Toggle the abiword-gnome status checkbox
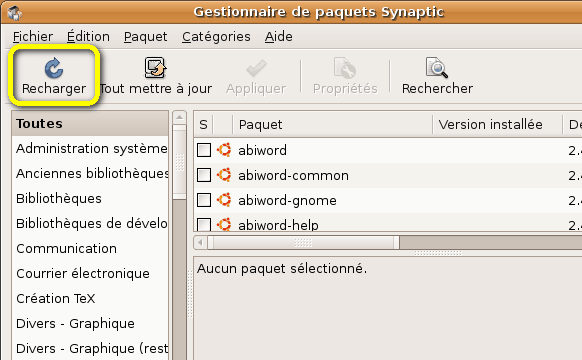The image size is (582, 360). pyautogui.click(x=204, y=200)
